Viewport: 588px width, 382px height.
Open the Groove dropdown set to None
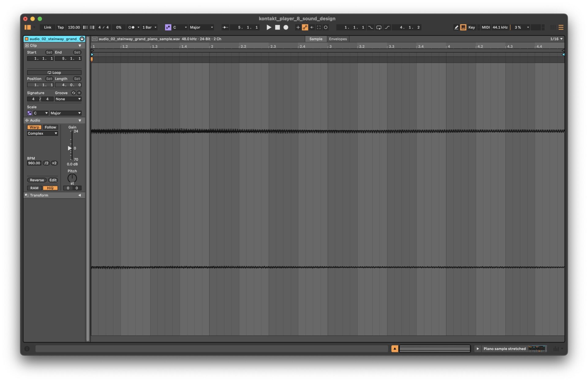(68, 99)
